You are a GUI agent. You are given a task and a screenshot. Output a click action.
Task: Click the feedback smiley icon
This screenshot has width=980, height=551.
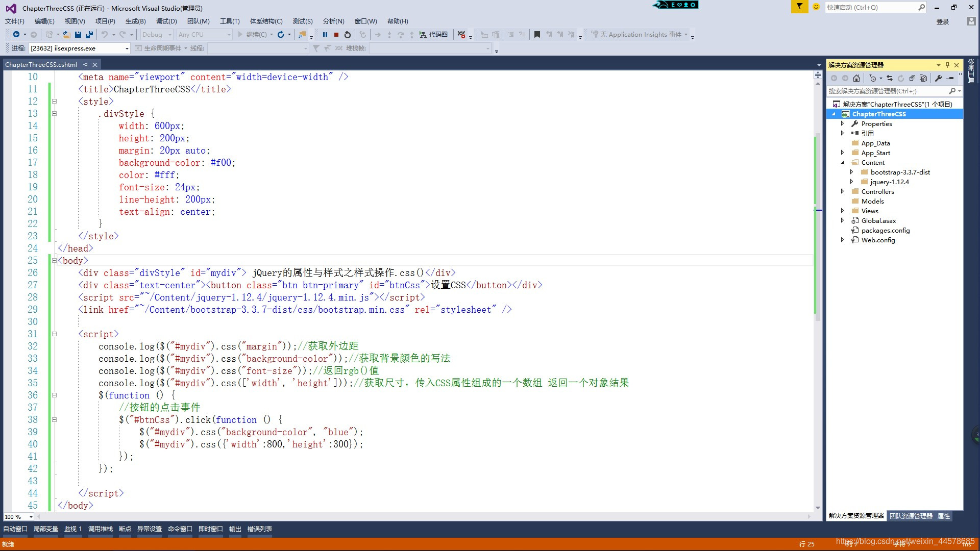(816, 7)
